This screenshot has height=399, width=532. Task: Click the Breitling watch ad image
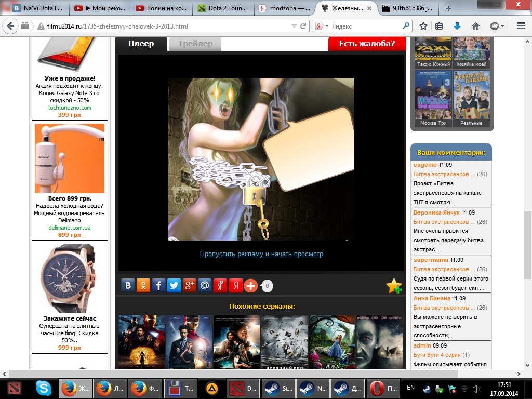70,278
